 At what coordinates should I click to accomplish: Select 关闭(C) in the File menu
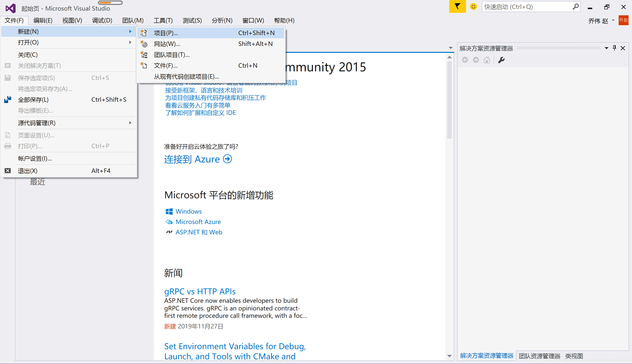(68, 55)
